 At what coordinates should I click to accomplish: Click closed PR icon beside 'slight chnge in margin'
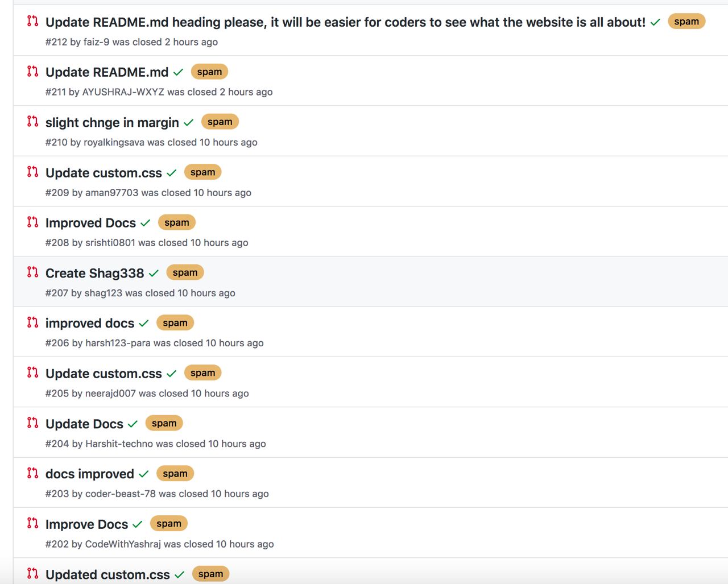tap(33, 122)
